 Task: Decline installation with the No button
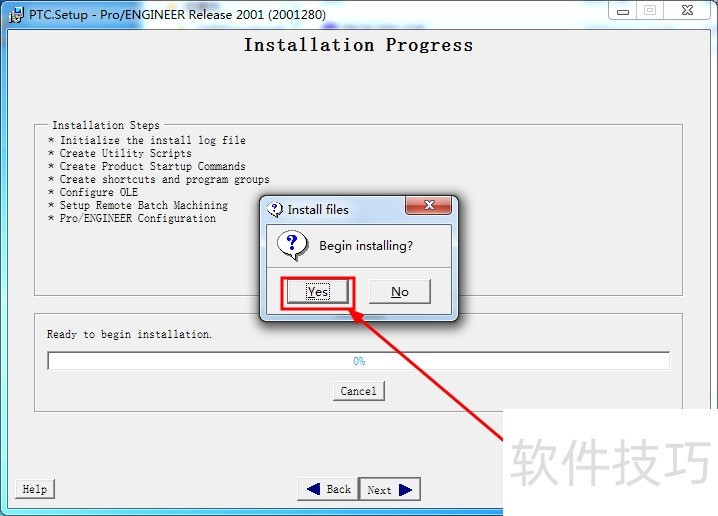point(400,292)
